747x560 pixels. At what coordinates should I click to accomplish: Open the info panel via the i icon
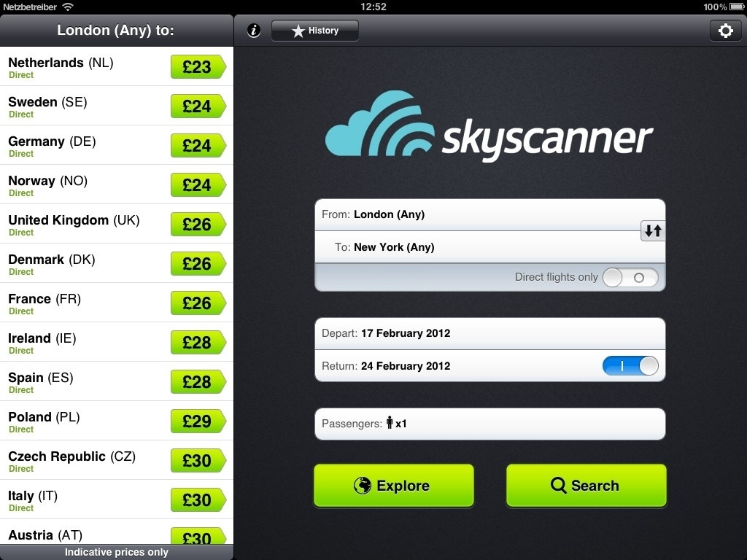point(252,31)
